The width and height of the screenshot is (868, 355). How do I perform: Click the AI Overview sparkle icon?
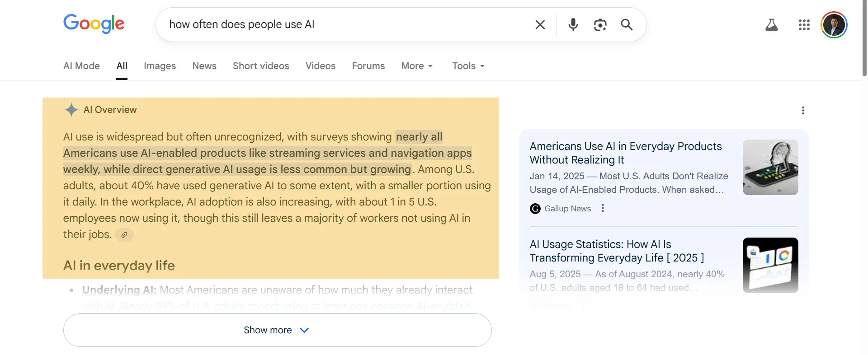coord(71,110)
